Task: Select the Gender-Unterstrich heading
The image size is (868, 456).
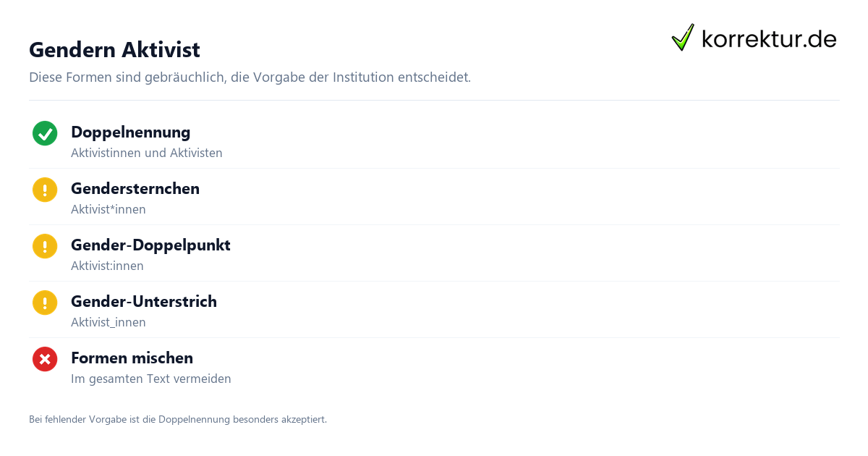Action: point(144,301)
